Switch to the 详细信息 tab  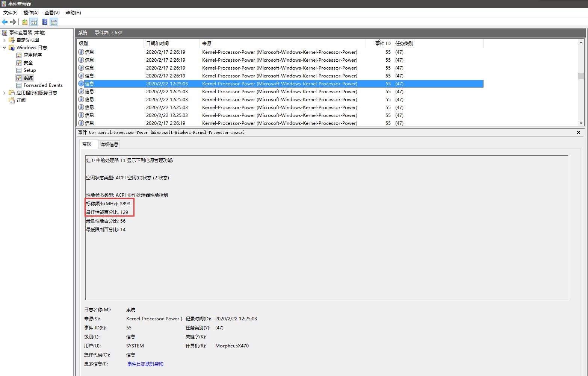[x=109, y=144]
